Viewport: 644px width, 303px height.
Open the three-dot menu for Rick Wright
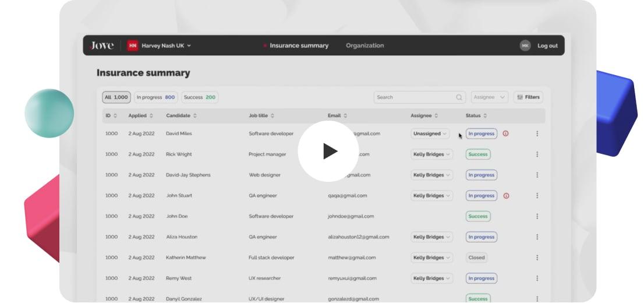click(537, 154)
